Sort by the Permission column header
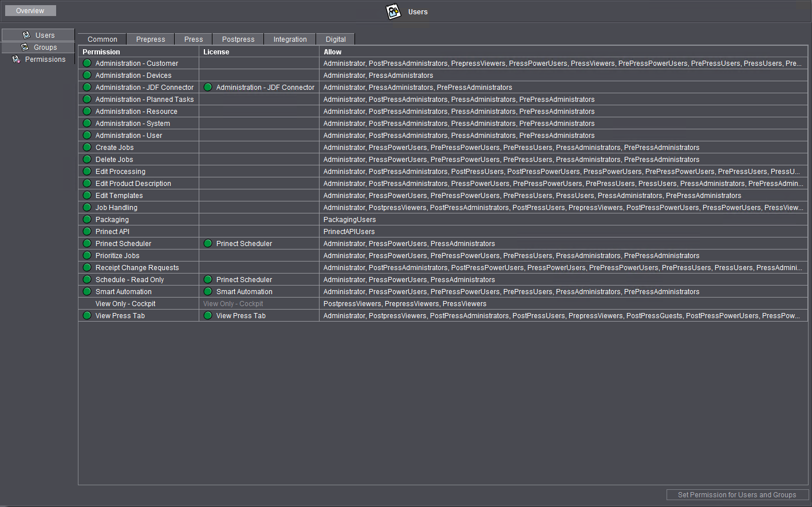 pos(139,52)
